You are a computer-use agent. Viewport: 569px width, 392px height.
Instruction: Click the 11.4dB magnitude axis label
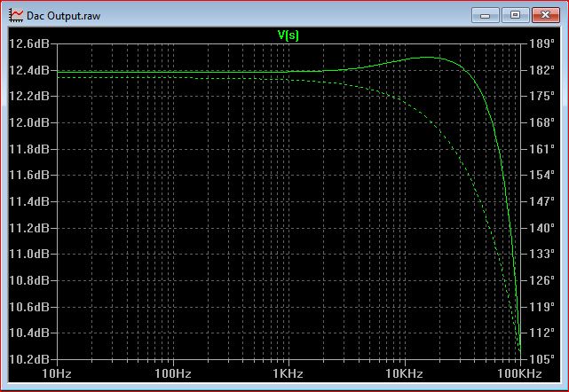point(29,201)
